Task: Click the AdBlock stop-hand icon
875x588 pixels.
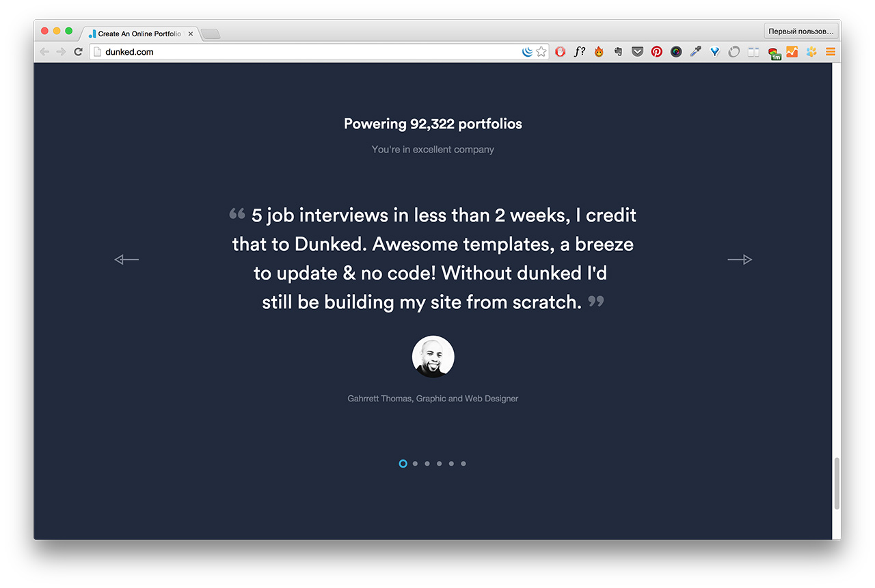Action: [560, 51]
